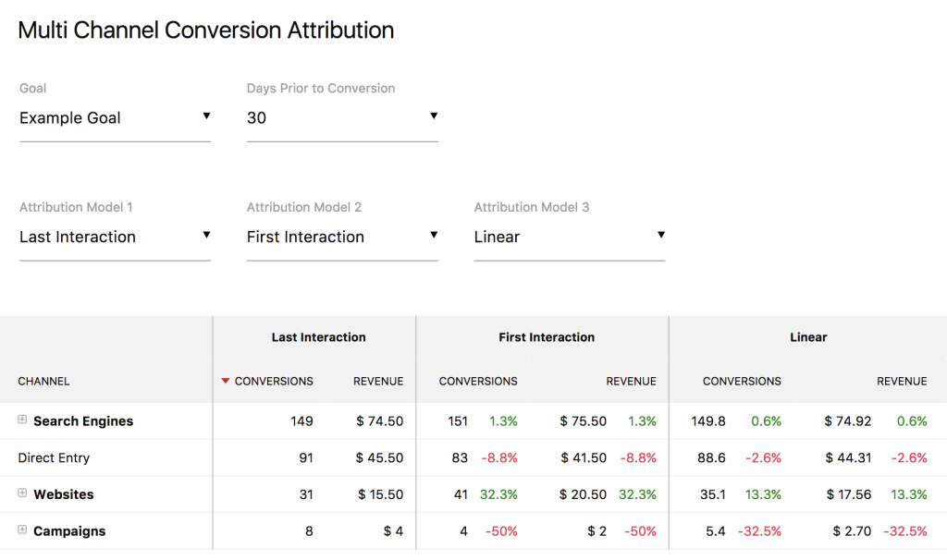This screenshot has width=947, height=560.
Task: Click the CHANNEL column header
Action: coord(43,381)
